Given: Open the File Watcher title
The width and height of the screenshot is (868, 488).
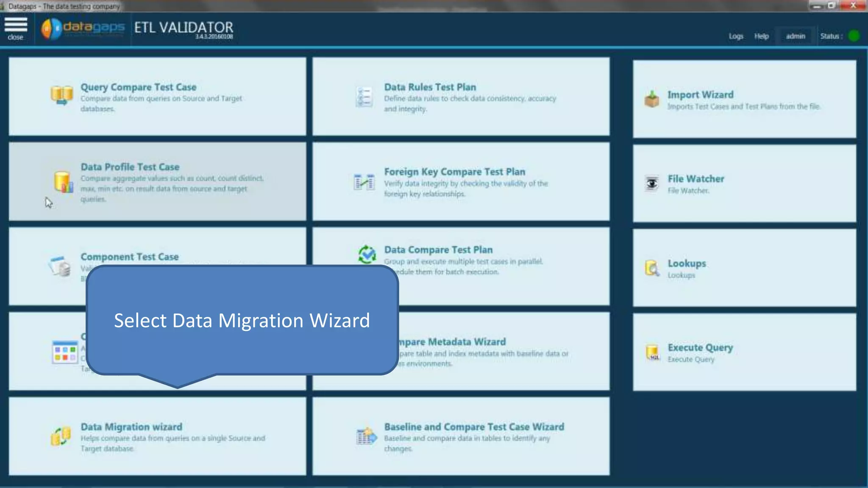Looking at the screenshot, I should pyautogui.click(x=696, y=179).
